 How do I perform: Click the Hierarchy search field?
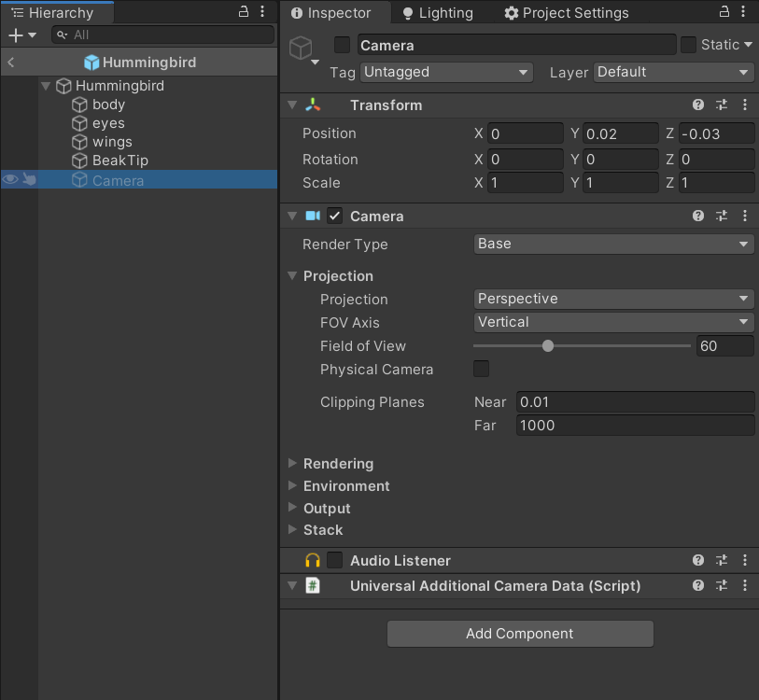(163, 35)
